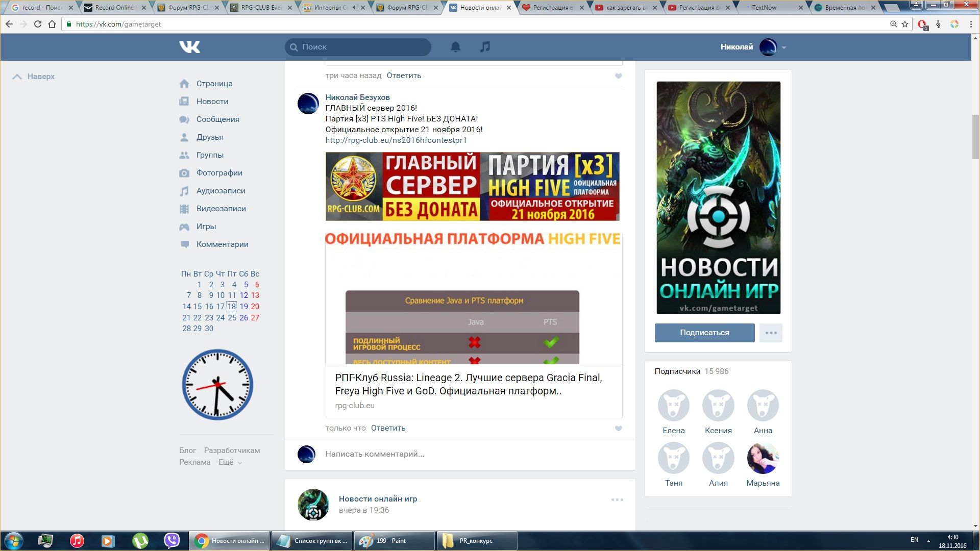Click the Видеозаписи film icon
This screenshot has height=551, width=980.
[184, 209]
